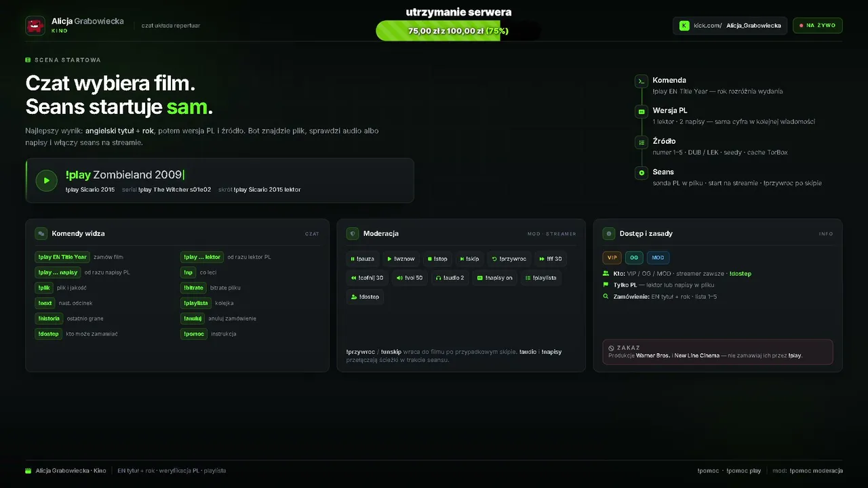Viewport: 868px width, 488px height.
Task: Click the green footer icon by Alicja Grabowiecka · Kino
Action: coord(28,470)
